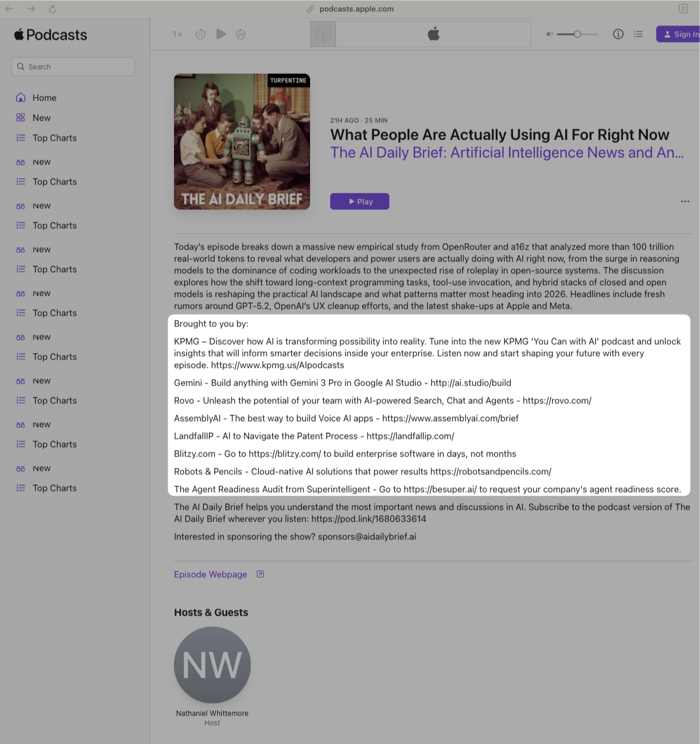Click the browser reload icon
Screen dimensions: 700x744
53,9
